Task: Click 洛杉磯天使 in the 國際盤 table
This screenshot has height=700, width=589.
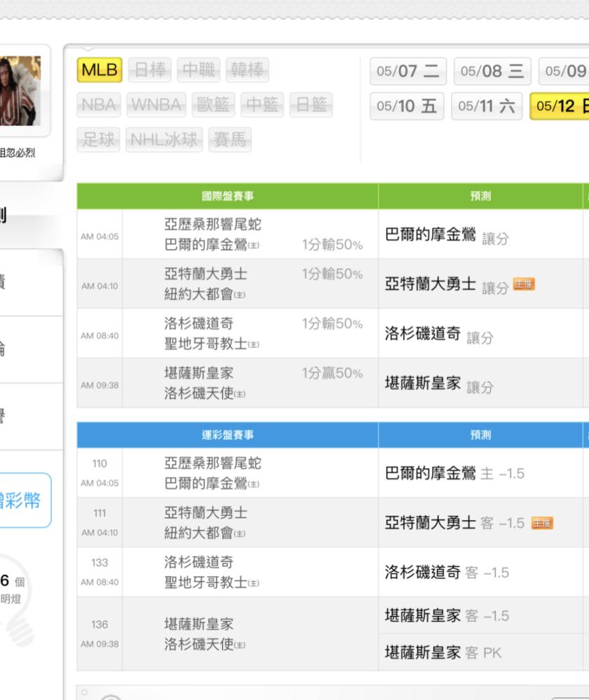Action: [199, 393]
